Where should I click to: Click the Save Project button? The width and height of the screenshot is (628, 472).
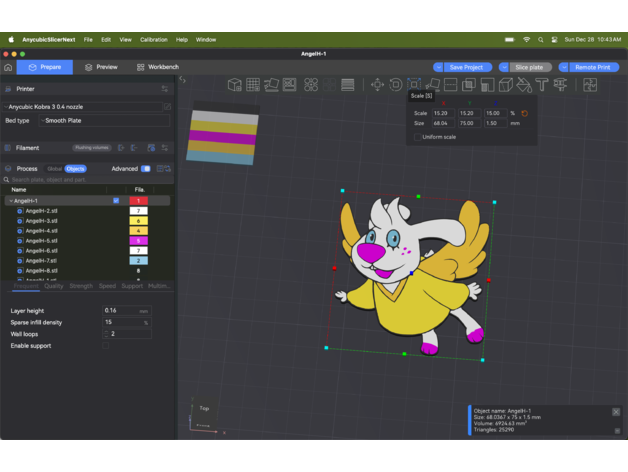click(x=466, y=67)
